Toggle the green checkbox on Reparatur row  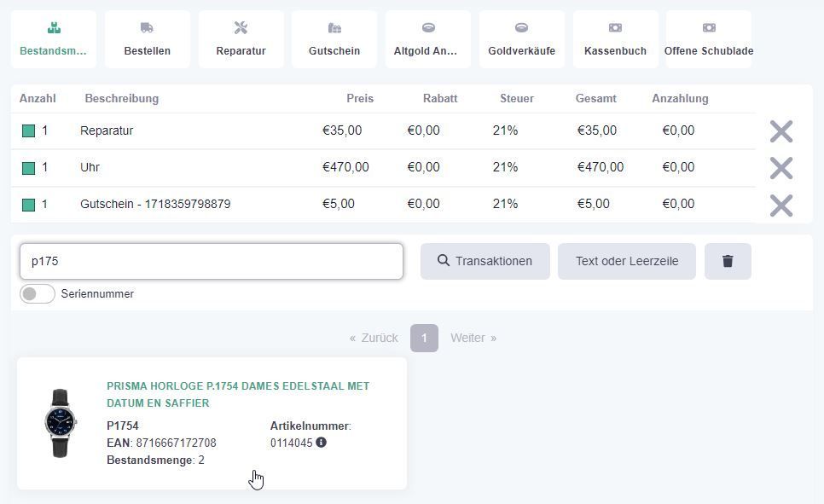click(x=28, y=130)
